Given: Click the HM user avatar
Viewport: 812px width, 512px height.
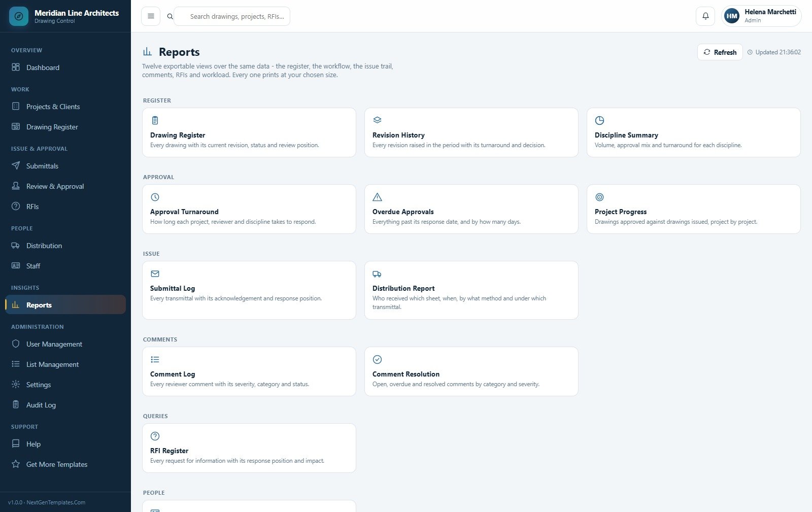Looking at the screenshot, I should pos(732,16).
